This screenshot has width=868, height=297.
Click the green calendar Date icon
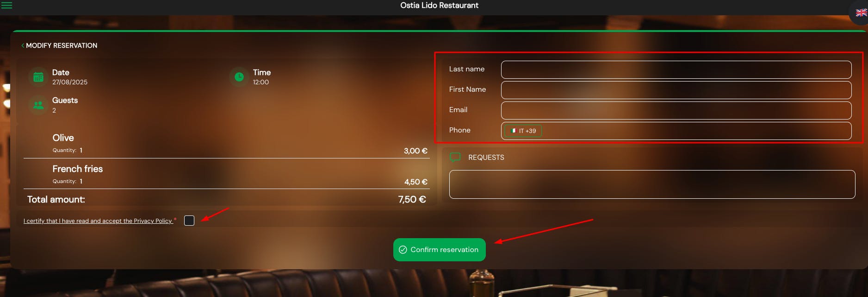click(38, 77)
